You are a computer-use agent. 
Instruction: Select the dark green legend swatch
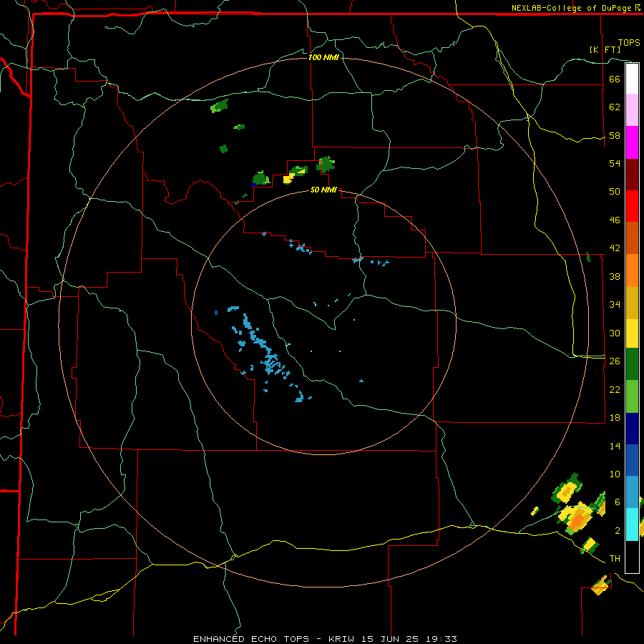click(x=632, y=364)
